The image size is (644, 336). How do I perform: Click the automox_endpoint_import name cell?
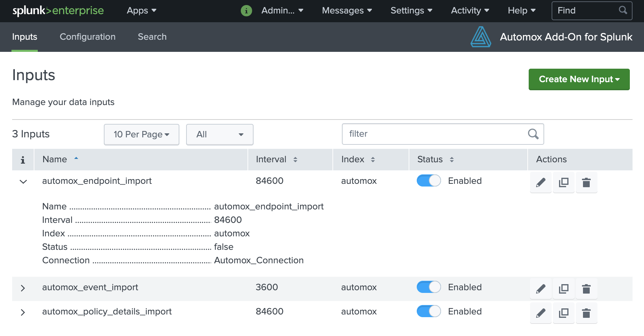(97, 181)
